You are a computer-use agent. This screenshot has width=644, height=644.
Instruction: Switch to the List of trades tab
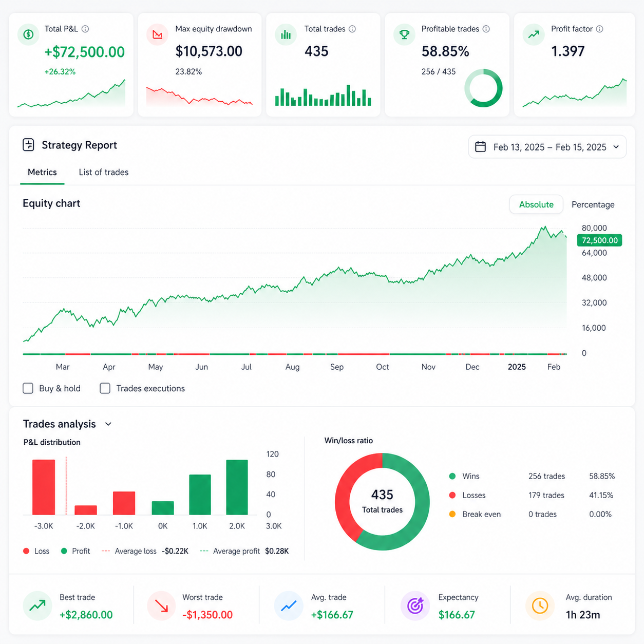tap(104, 172)
